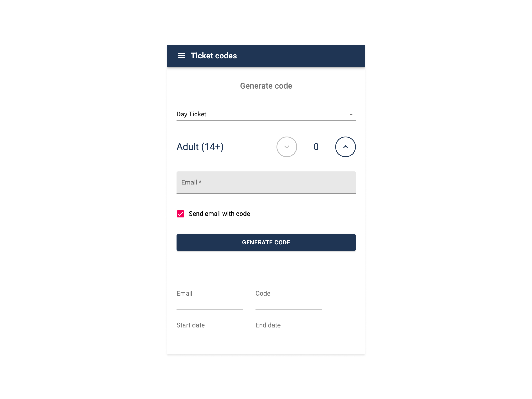Click the decrease Adult count arrow button
Viewport: 532px width, 399px height.
coord(287,147)
